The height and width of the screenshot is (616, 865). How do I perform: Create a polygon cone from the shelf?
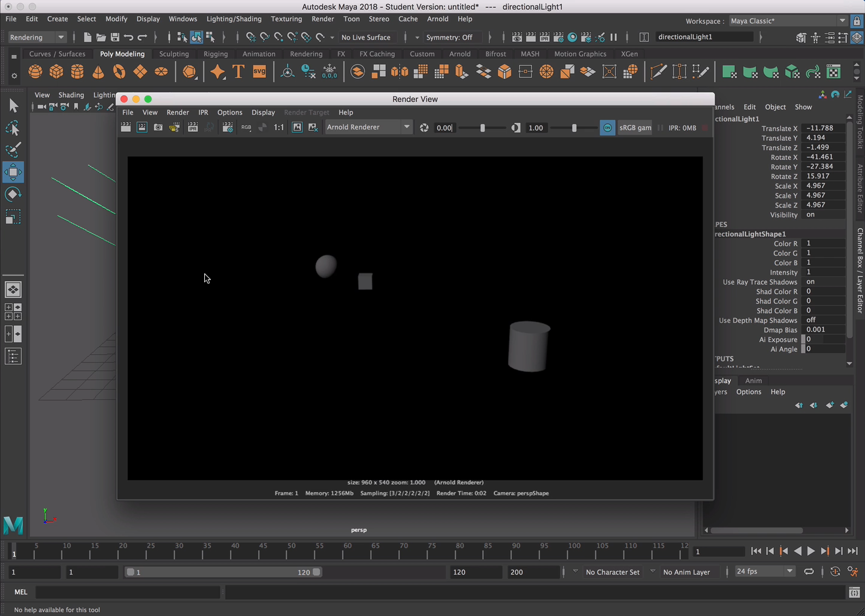tap(98, 72)
